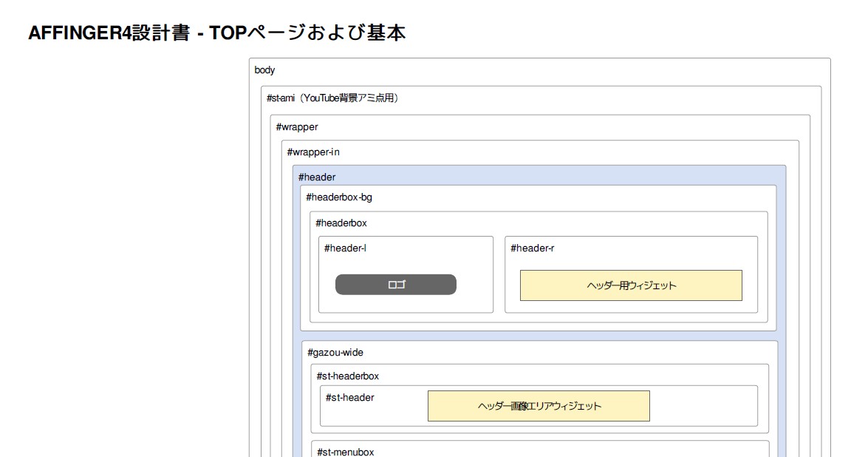Click the #wrapper-in label

click(x=313, y=152)
